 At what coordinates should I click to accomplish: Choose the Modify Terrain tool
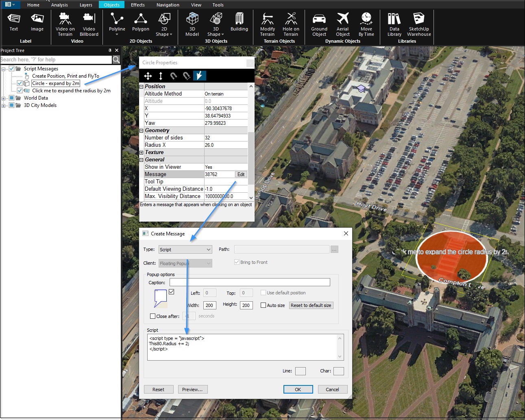point(267,24)
